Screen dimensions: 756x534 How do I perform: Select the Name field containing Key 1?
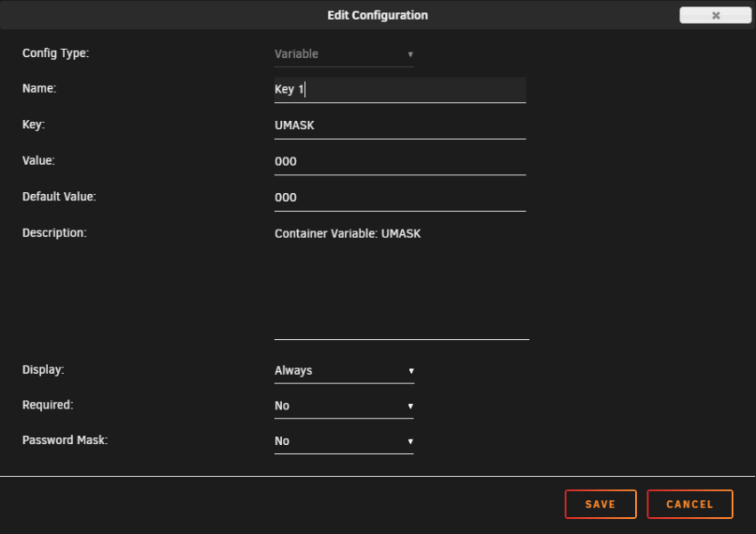[399, 89]
